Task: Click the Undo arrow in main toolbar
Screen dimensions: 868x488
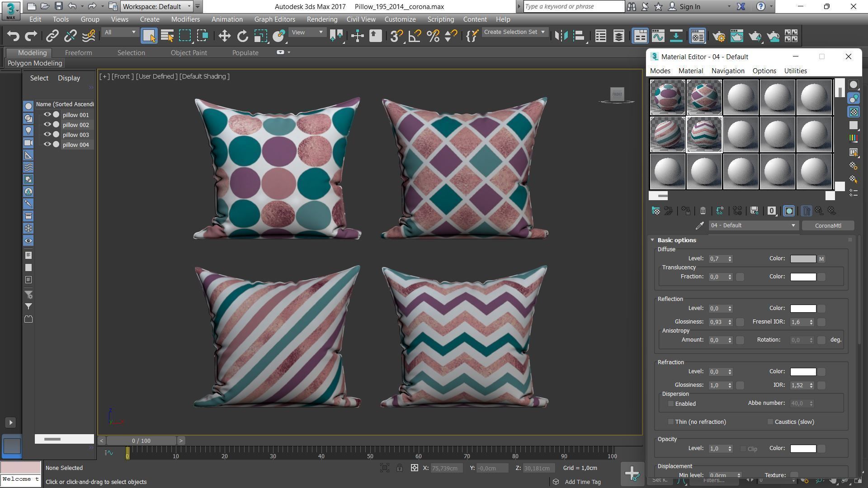Action: [13, 36]
